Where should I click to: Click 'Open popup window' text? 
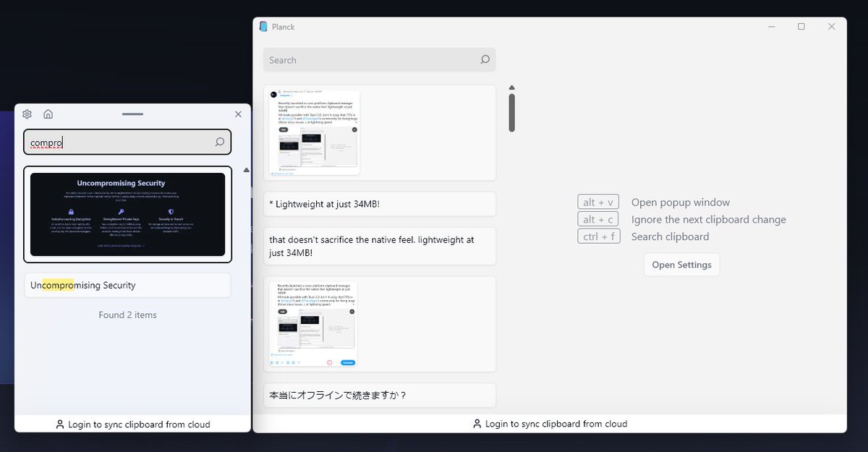tap(681, 202)
